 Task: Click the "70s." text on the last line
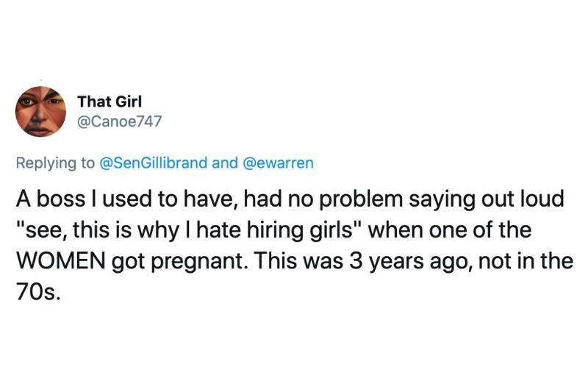(33, 291)
